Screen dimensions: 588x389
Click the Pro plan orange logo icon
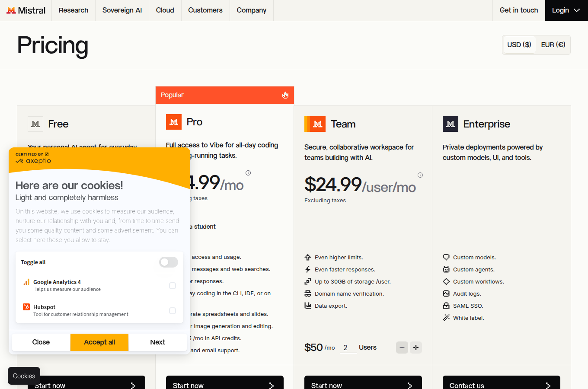[x=174, y=122]
